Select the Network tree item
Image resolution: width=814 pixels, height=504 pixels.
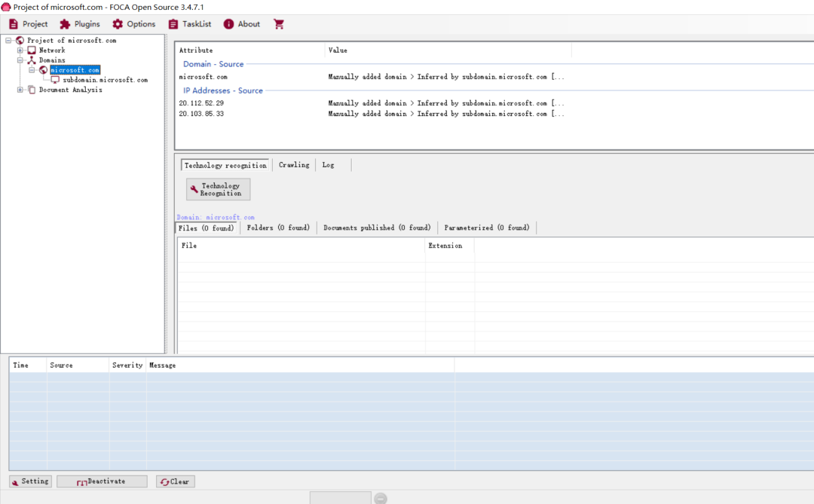click(x=52, y=50)
